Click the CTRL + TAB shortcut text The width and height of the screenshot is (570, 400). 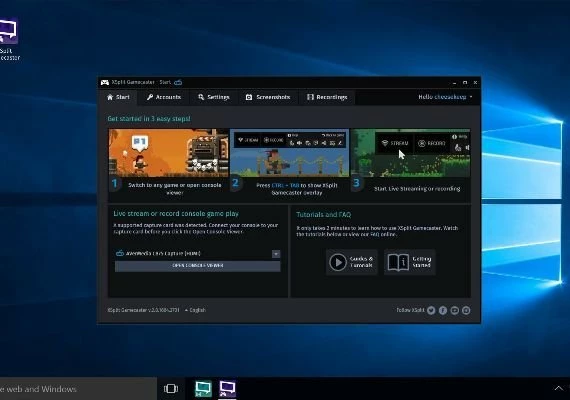285,185
